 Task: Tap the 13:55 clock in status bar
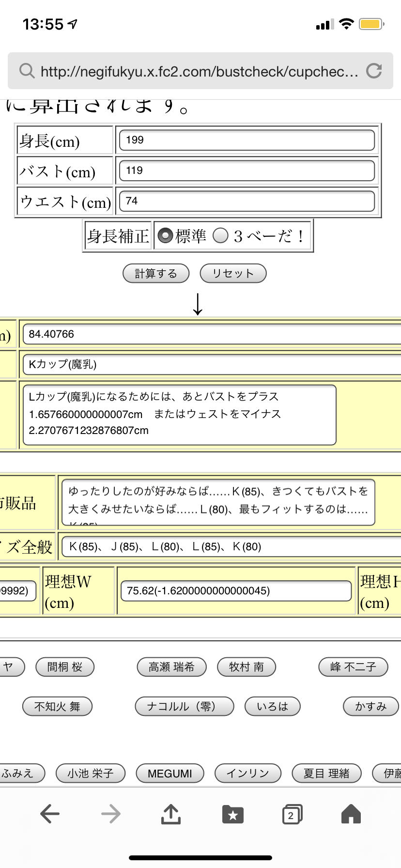[x=44, y=24]
